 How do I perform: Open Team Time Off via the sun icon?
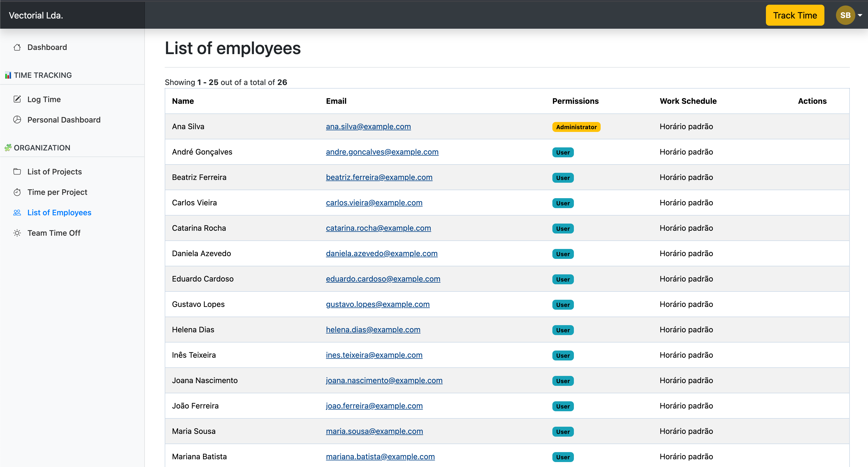pos(17,233)
